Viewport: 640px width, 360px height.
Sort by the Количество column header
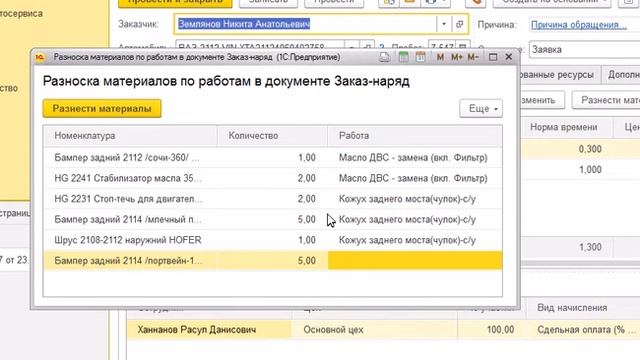272,136
